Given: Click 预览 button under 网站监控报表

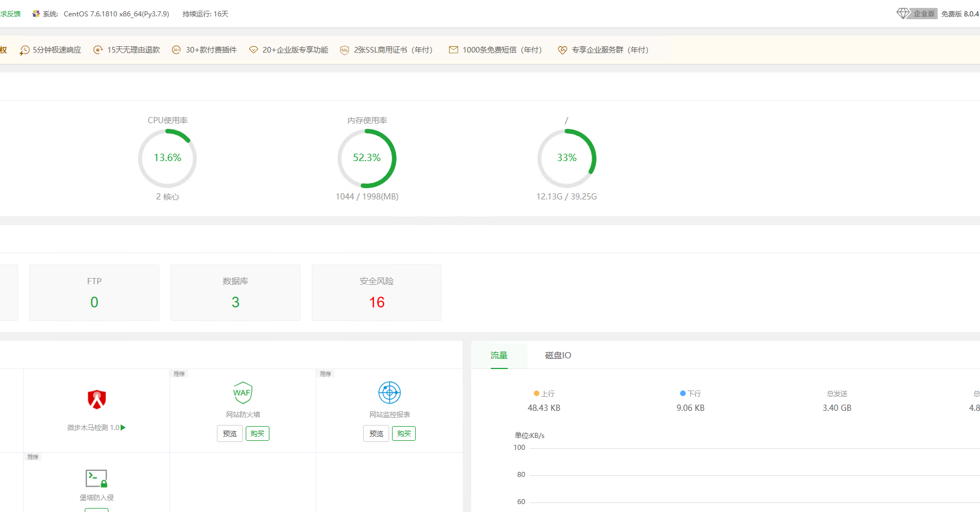Looking at the screenshot, I should pos(376,433).
